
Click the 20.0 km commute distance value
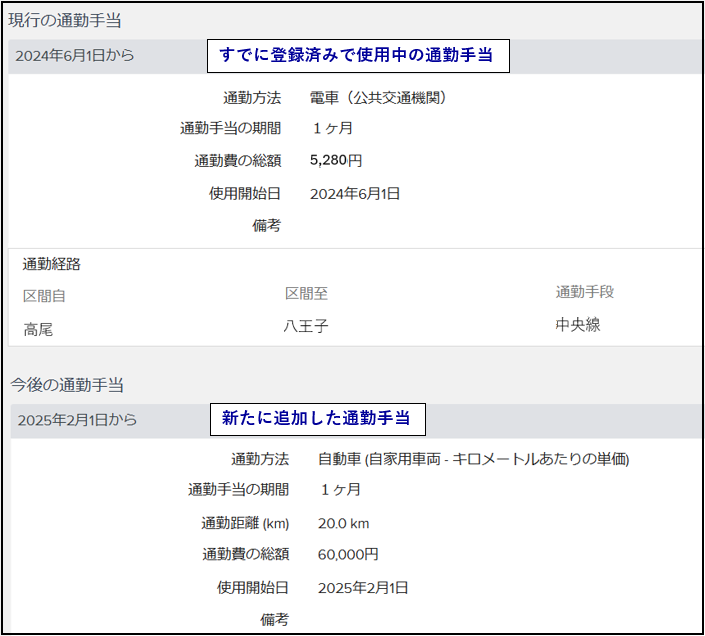pyautogui.click(x=344, y=523)
